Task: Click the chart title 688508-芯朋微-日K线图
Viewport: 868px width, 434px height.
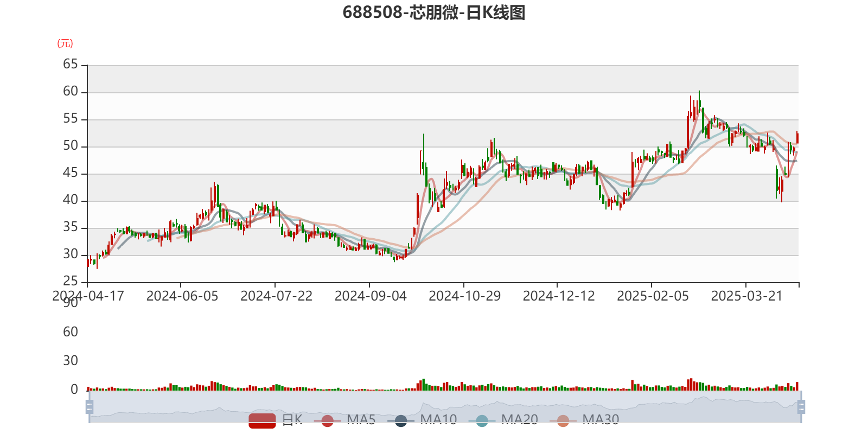Action: [x=434, y=12]
